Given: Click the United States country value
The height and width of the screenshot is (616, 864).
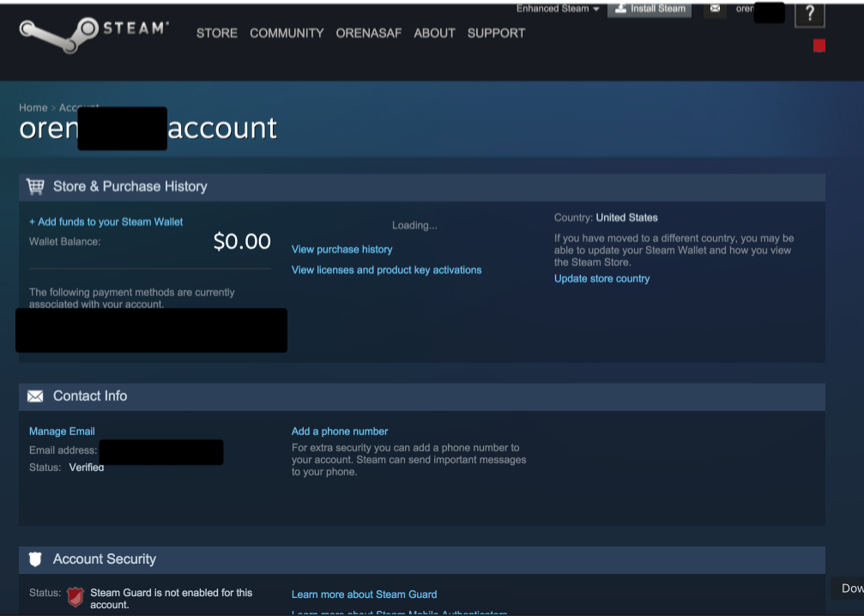Looking at the screenshot, I should click(x=626, y=218).
